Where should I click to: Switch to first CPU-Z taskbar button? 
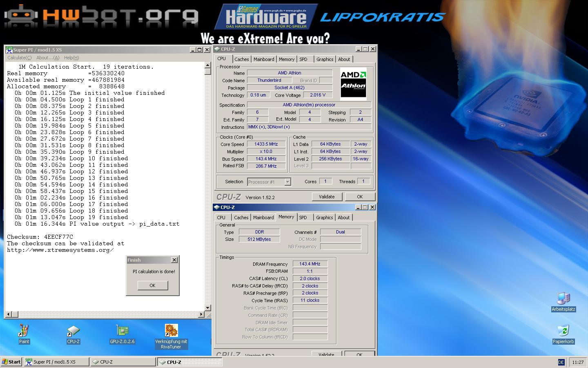pyautogui.click(x=123, y=362)
